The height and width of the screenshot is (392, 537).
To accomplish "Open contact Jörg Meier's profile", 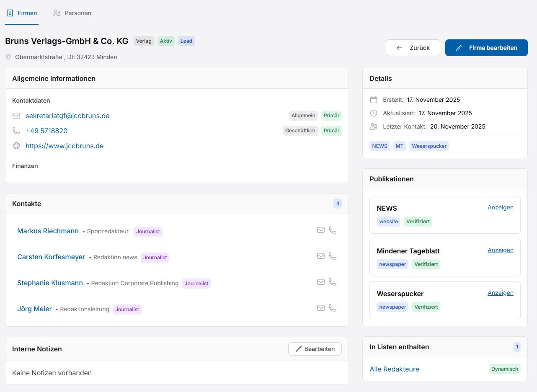I will (34, 309).
